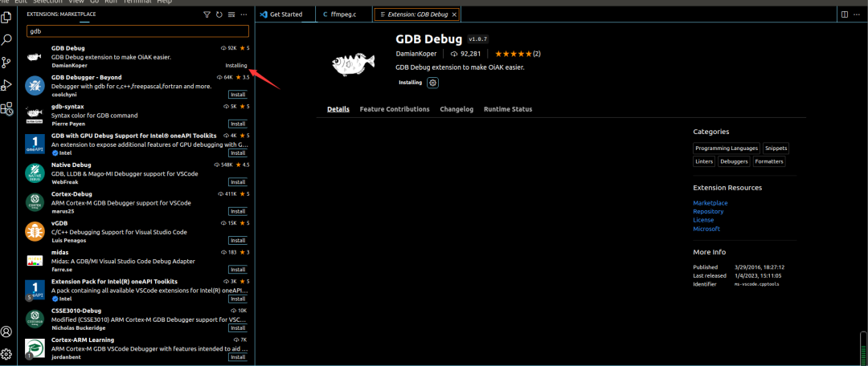Open the Run and Debug view
This screenshot has width=868, height=366.
pyautogui.click(x=7, y=85)
